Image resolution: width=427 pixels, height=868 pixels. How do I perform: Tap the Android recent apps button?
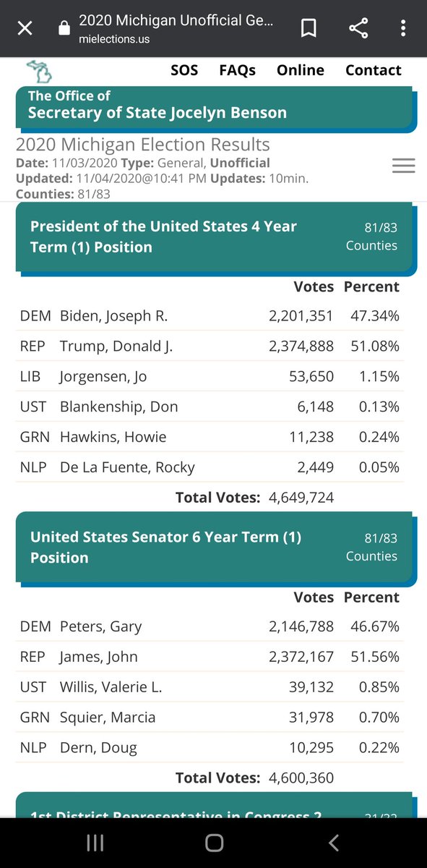click(x=95, y=843)
